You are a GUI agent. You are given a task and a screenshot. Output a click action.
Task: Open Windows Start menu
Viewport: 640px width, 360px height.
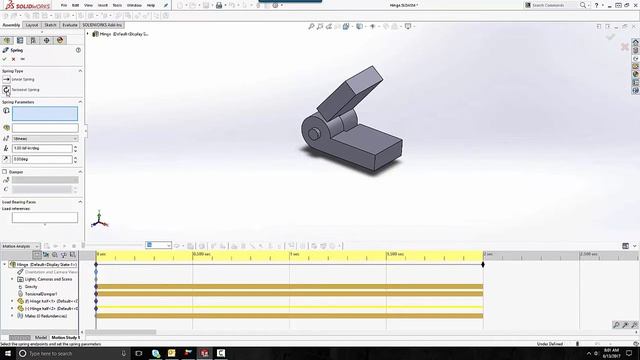coord(8,353)
